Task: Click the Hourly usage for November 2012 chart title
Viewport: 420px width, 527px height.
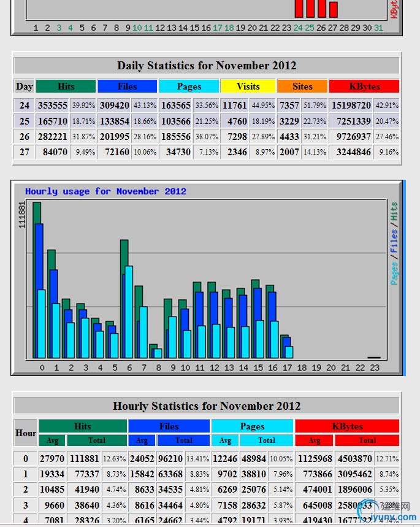Action: (105, 191)
